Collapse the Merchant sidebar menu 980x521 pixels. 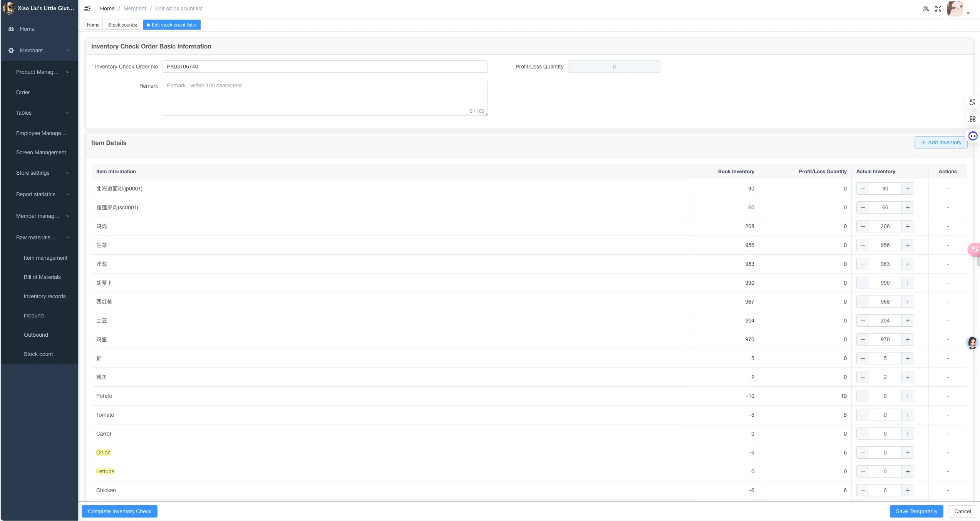pos(68,50)
